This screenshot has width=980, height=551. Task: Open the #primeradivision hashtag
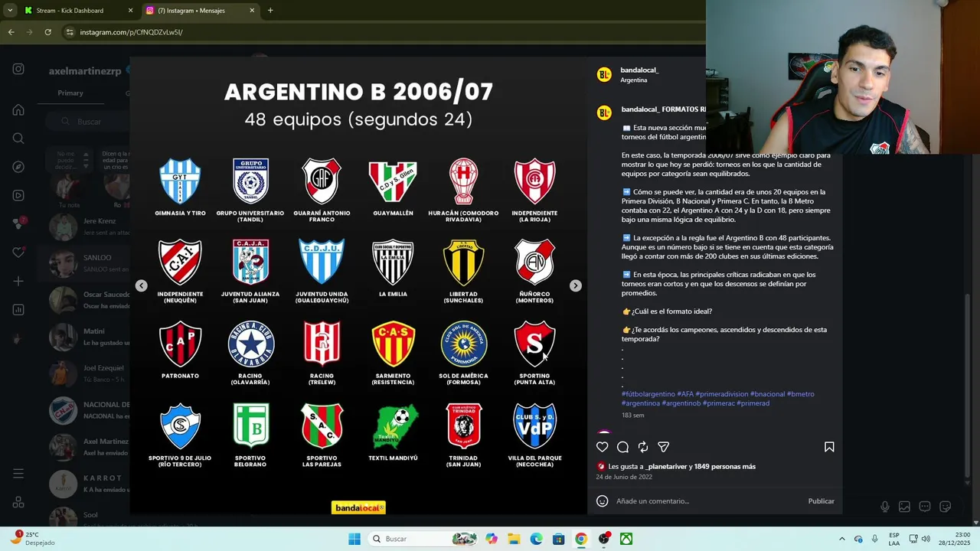[721, 394]
